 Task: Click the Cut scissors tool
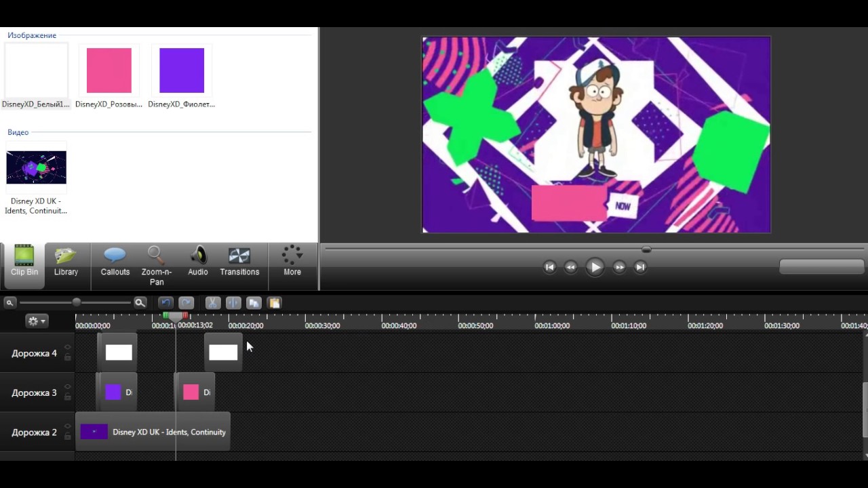[213, 303]
